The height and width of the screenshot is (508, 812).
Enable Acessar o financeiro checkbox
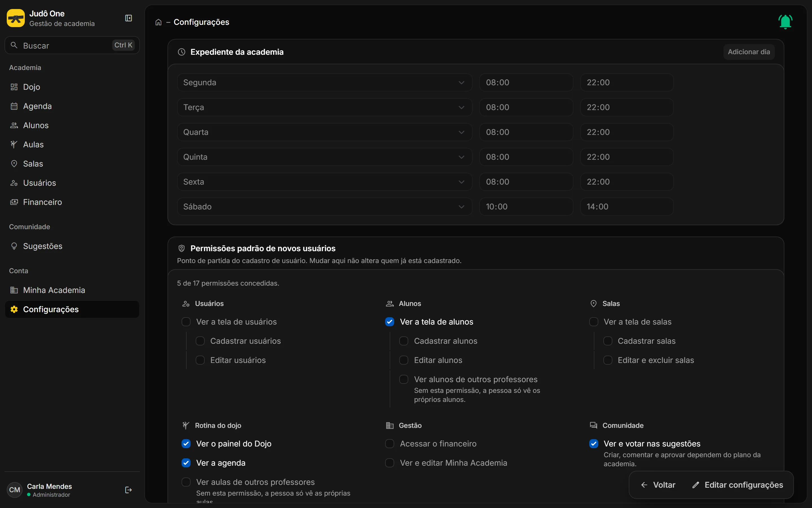click(390, 444)
